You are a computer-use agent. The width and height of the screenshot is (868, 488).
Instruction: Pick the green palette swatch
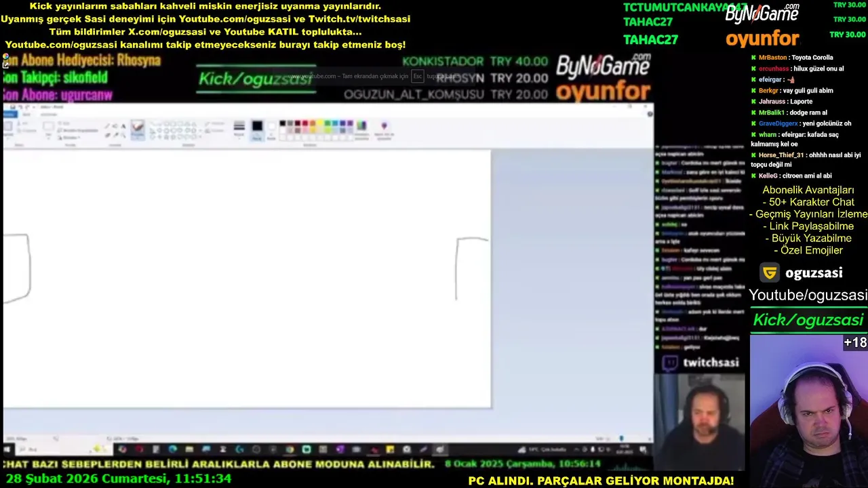[x=327, y=123]
